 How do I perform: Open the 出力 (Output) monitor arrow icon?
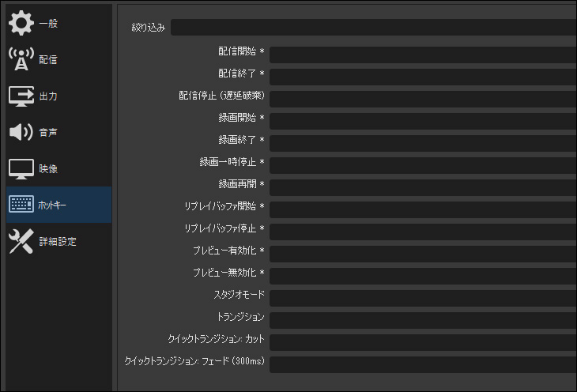tap(21, 96)
